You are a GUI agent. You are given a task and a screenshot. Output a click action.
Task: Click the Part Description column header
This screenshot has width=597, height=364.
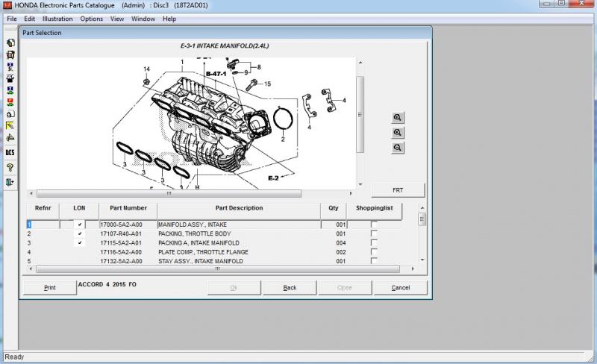[x=239, y=210]
